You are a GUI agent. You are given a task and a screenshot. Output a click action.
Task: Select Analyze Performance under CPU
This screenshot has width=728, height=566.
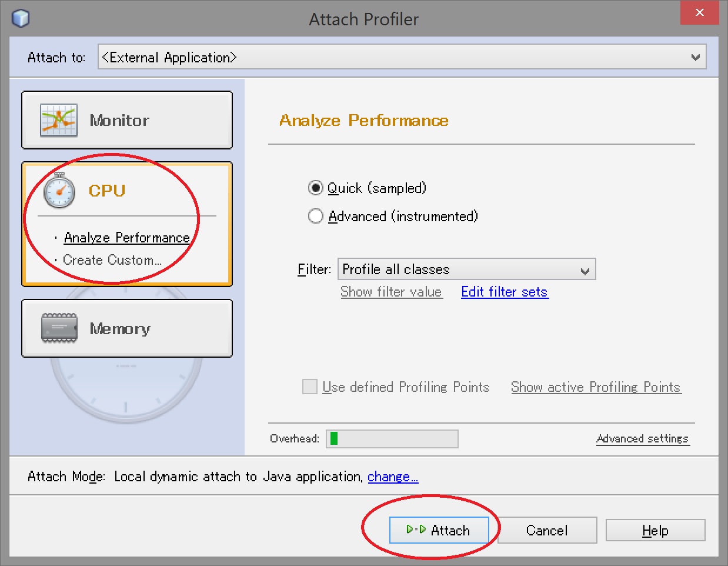[x=126, y=238]
